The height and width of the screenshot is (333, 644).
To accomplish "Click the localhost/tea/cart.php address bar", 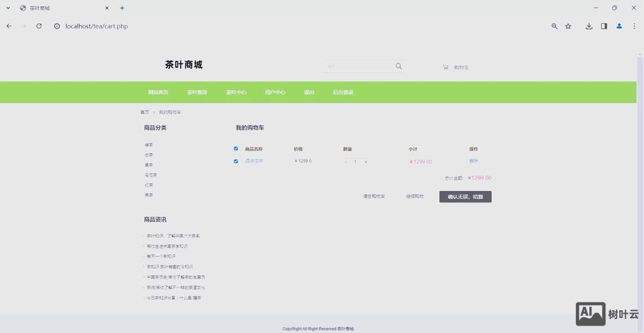I will [x=97, y=26].
